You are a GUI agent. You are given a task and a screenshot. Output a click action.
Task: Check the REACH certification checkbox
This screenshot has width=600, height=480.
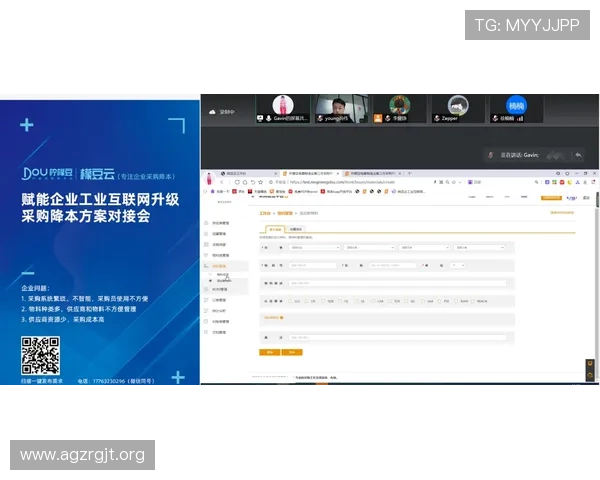[x=473, y=301]
